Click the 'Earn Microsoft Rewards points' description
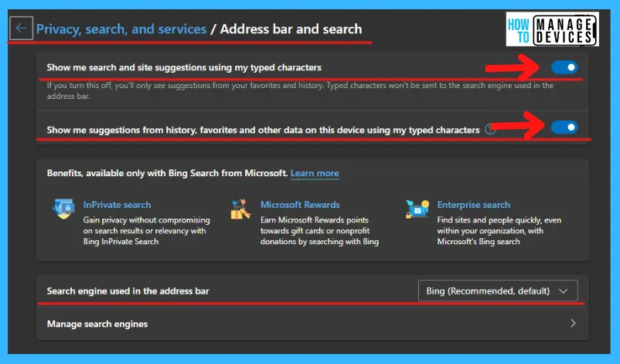This screenshot has height=364, width=620. (319, 231)
